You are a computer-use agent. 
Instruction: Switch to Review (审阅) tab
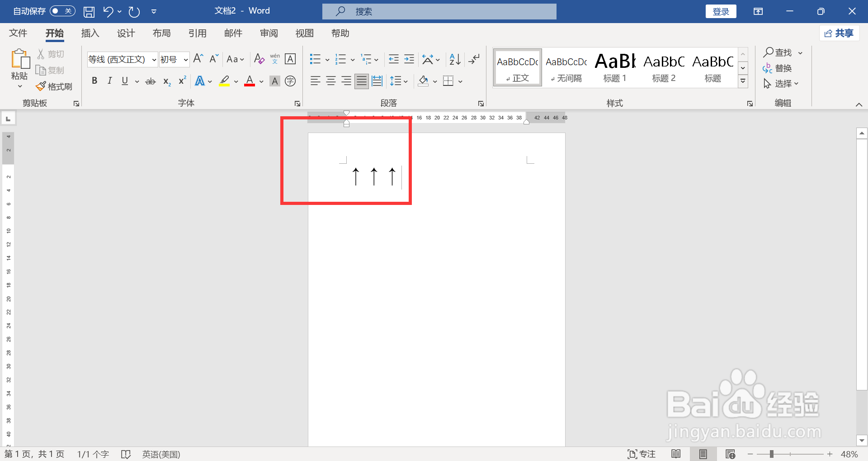pos(269,33)
